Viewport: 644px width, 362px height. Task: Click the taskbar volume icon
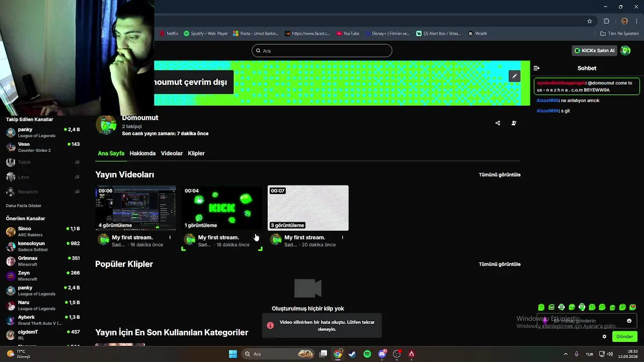click(610, 354)
